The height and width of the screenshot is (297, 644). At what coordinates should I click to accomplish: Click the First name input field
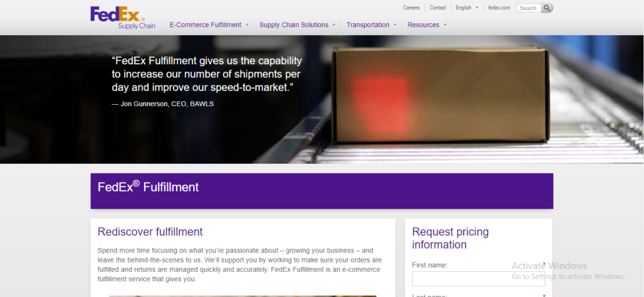[x=479, y=279]
